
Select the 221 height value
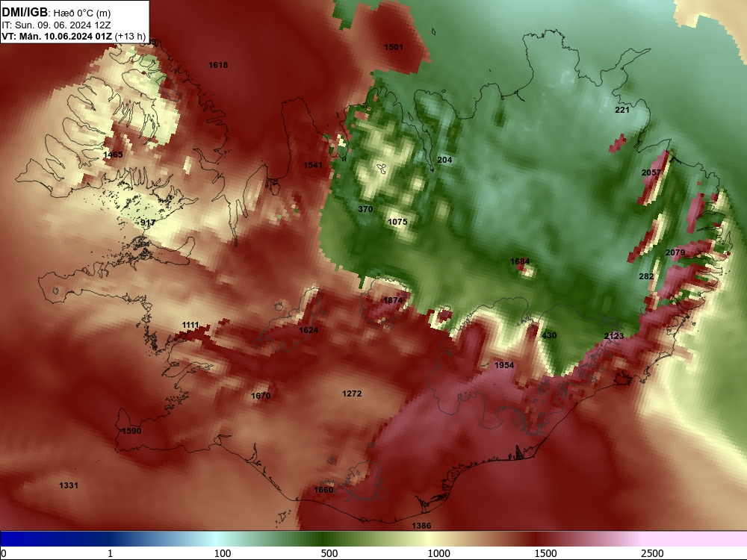[x=622, y=110]
